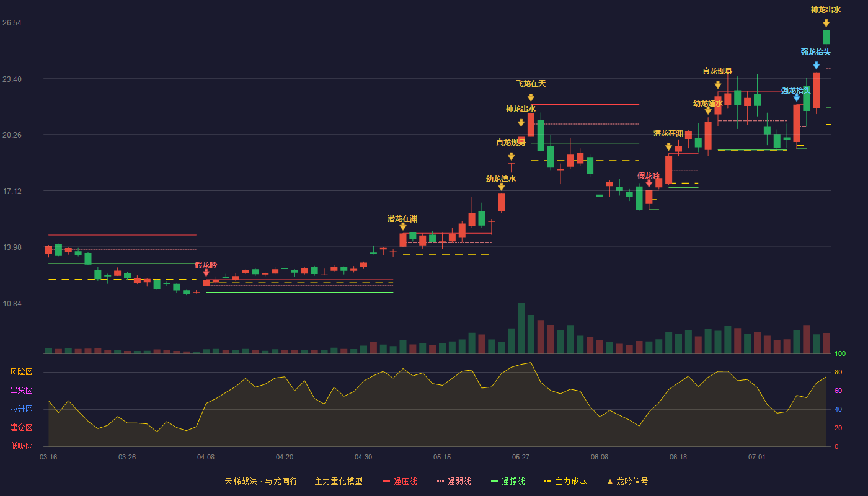868x496 pixels.
Task: Click the 04-20 date label
Action: pyautogui.click(x=285, y=457)
